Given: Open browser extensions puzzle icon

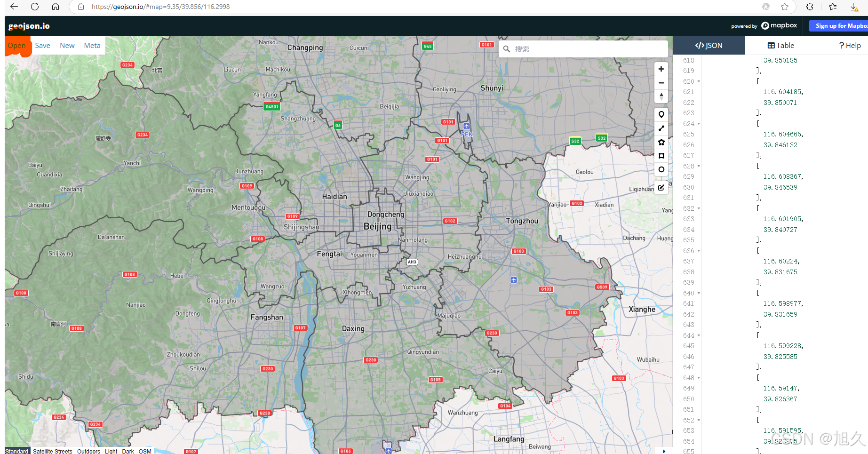Looking at the screenshot, I should point(810,7).
